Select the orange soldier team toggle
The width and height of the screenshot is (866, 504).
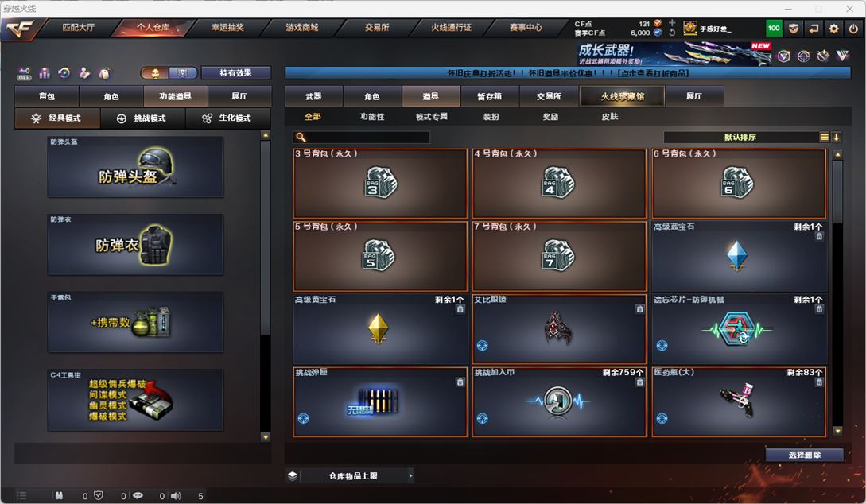(x=155, y=73)
